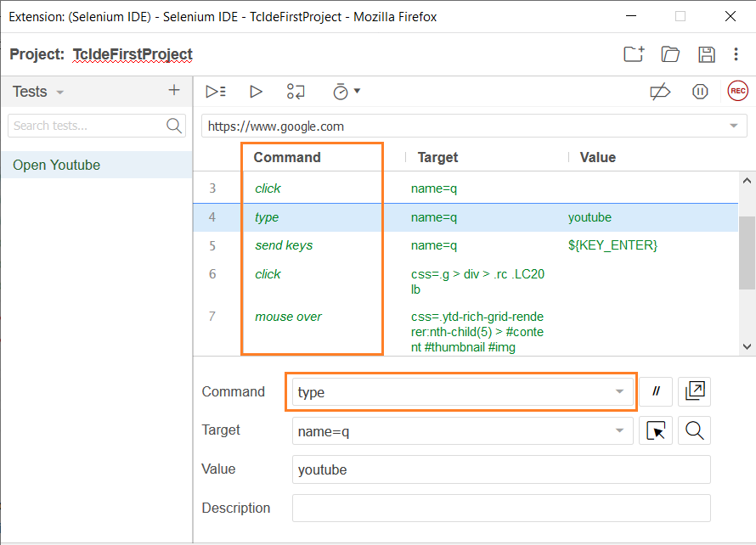Select the Open Youtube test
The height and width of the screenshot is (545, 756).
pos(97,165)
